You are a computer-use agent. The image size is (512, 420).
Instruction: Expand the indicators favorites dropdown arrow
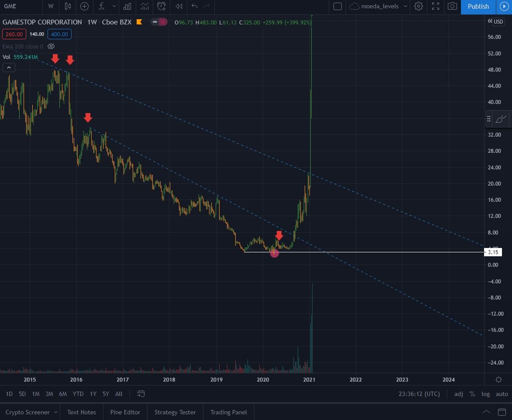(x=114, y=6)
